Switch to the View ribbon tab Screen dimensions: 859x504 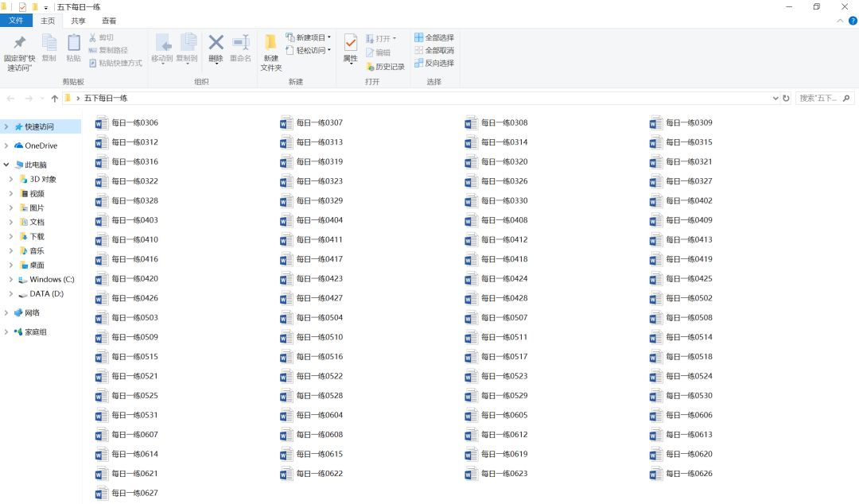[x=109, y=21]
